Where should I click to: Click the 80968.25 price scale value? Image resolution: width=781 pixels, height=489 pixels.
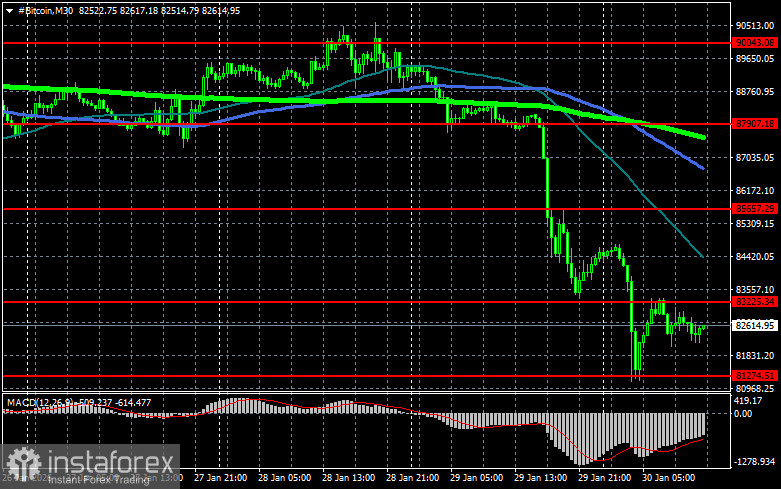[x=755, y=388]
